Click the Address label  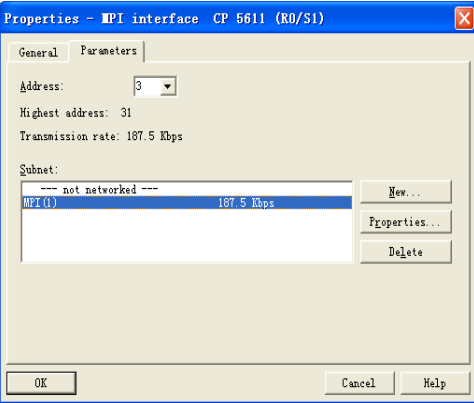point(41,86)
